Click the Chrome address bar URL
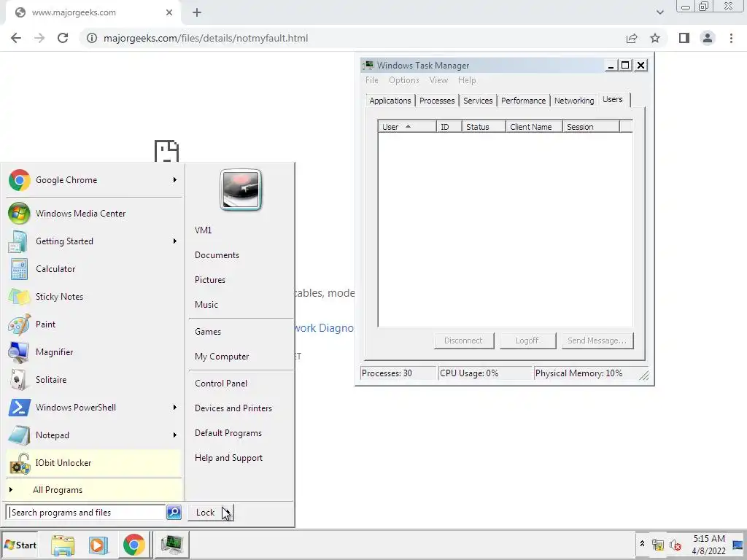Image resolution: width=747 pixels, height=560 pixels. tap(205, 38)
